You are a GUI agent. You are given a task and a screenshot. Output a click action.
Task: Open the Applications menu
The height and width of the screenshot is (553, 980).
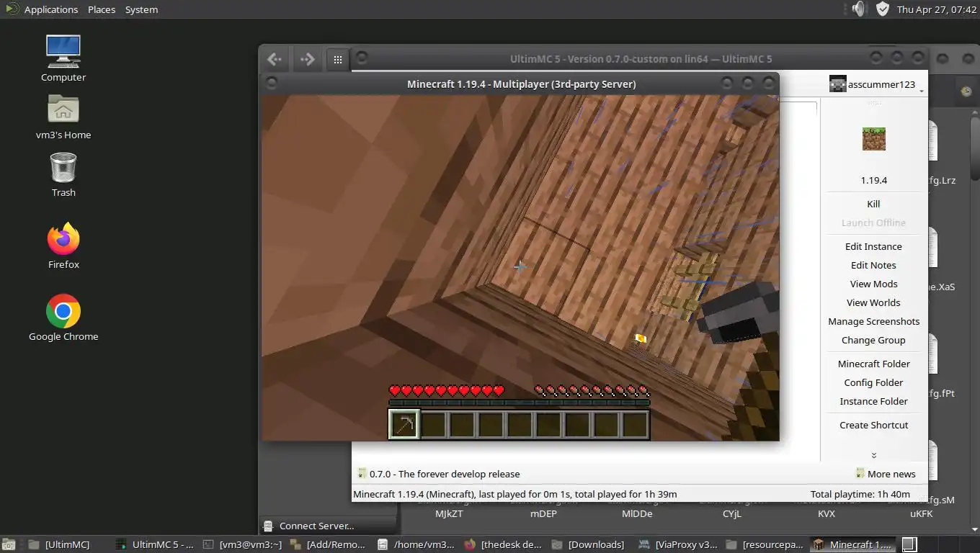[x=43, y=9]
